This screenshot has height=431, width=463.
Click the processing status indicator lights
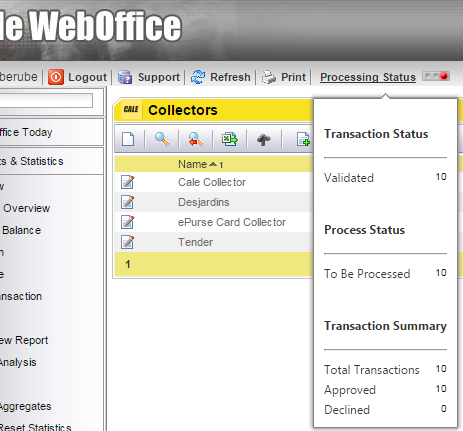[436, 76]
